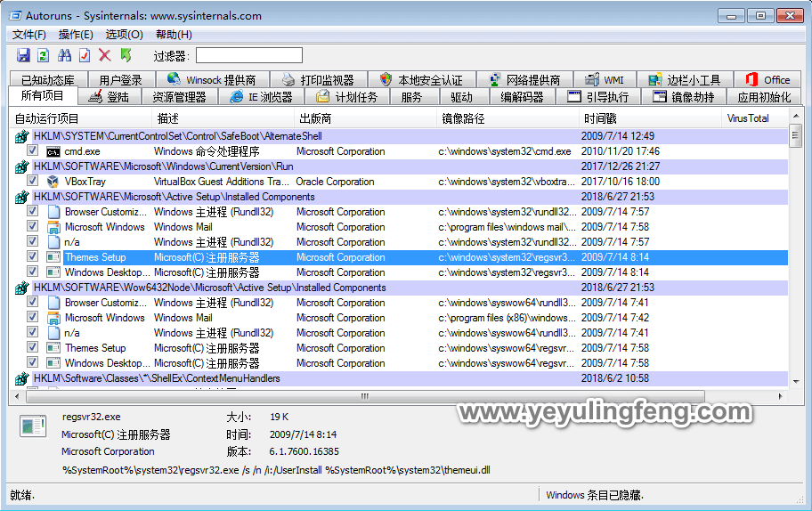Screen dimensions: 812x511
Task: Click the registry icon of Wow6432Node Active Setup key
Action: point(21,288)
